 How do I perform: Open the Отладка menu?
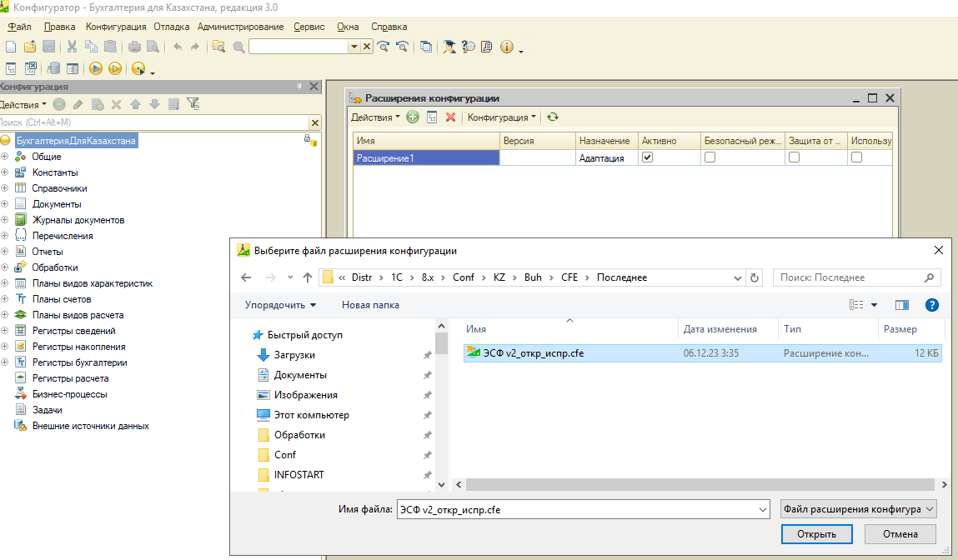point(172,27)
